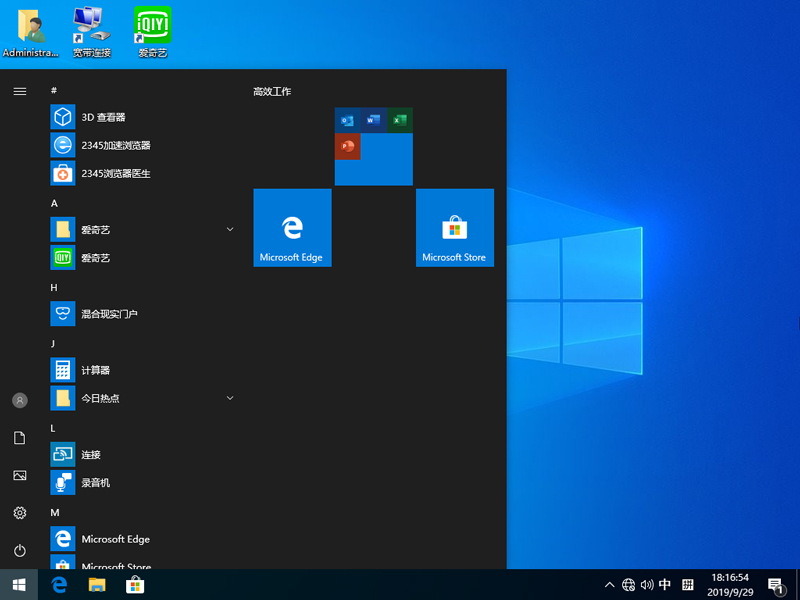Start PowerPoint from its tile
This screenshot has height=600, width=800.
[x=348, y=146]
